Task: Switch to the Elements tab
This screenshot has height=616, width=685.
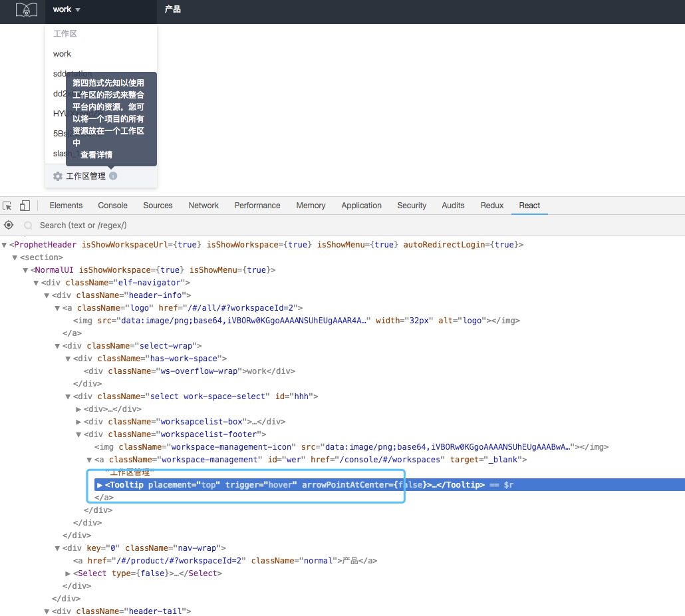Action: point(66,206)
